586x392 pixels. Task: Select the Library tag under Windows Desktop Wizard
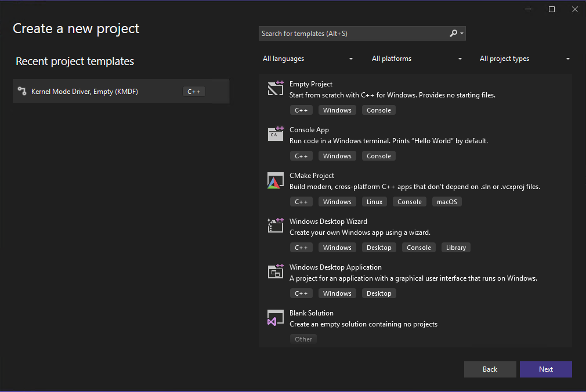coord(456,247)
